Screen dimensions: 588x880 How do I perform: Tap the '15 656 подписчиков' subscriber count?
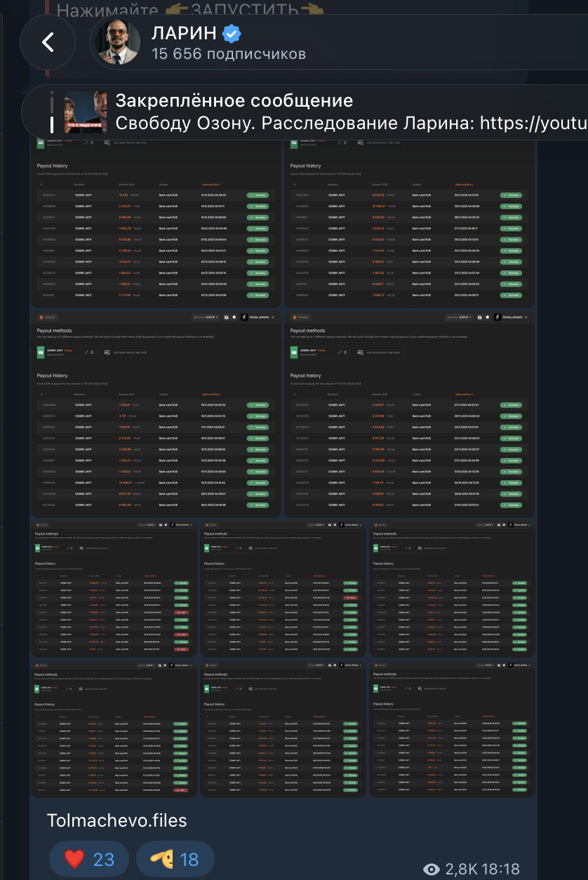(228, 54)
